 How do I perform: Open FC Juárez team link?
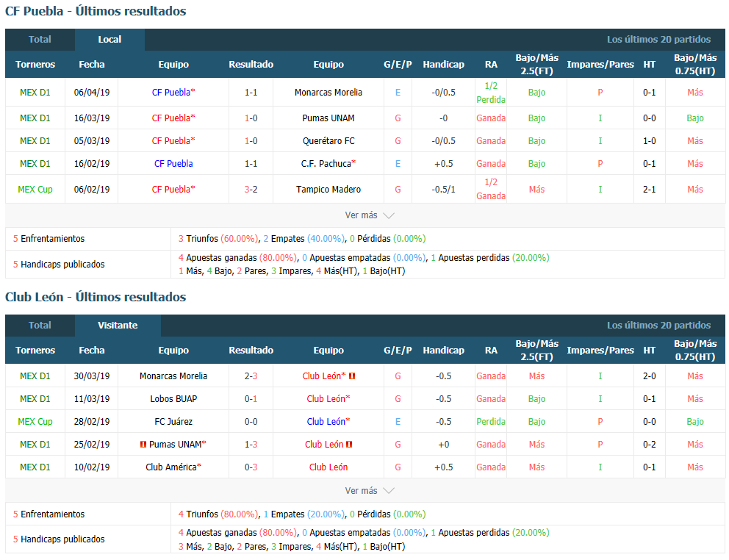pos(173,422)
